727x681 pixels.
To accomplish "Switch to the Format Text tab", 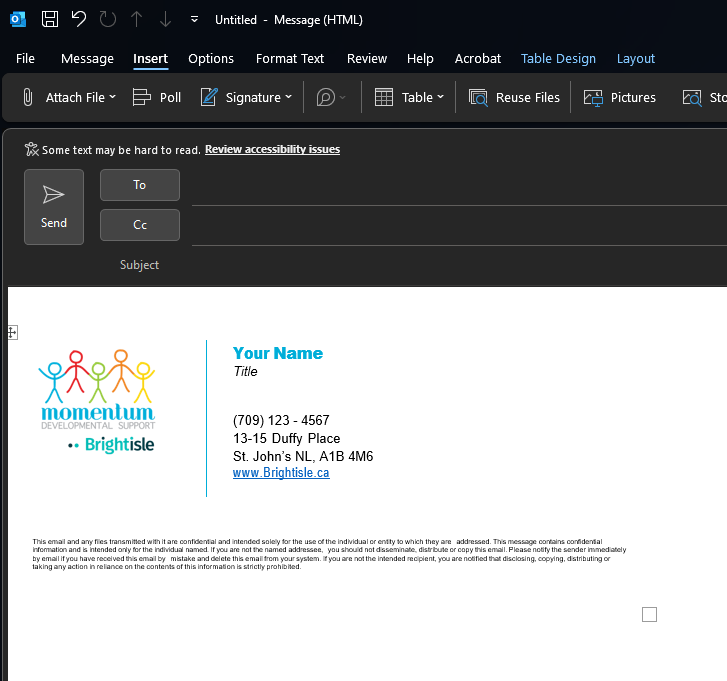I will point(290,59).
